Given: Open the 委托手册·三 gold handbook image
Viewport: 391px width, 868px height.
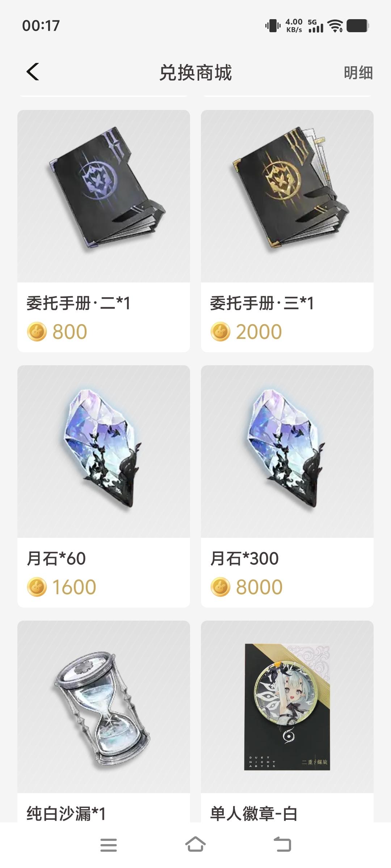Looking at the screenshot, I should coord(287,196).
